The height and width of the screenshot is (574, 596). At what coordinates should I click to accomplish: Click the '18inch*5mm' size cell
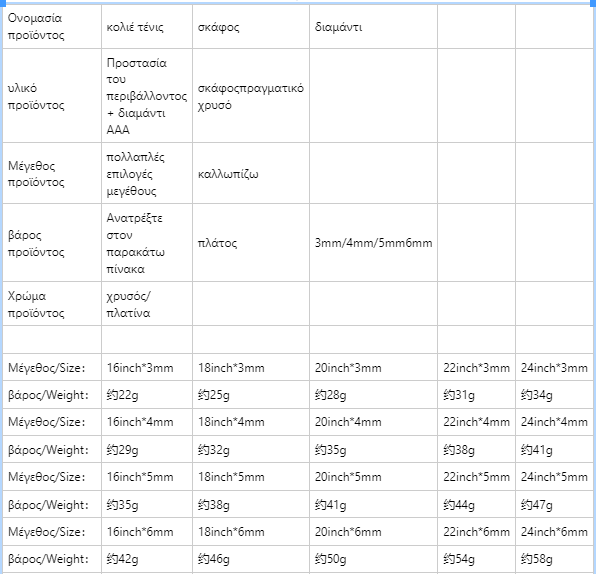pos(251,477)
